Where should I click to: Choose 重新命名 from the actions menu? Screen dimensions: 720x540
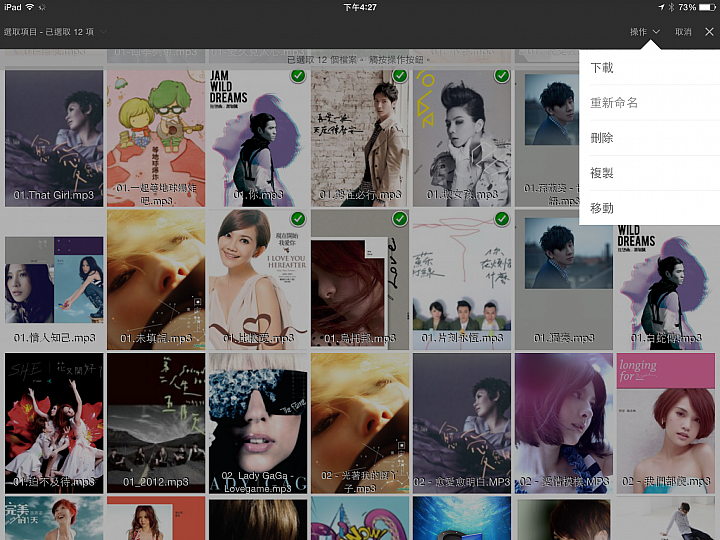coord(649,103)
